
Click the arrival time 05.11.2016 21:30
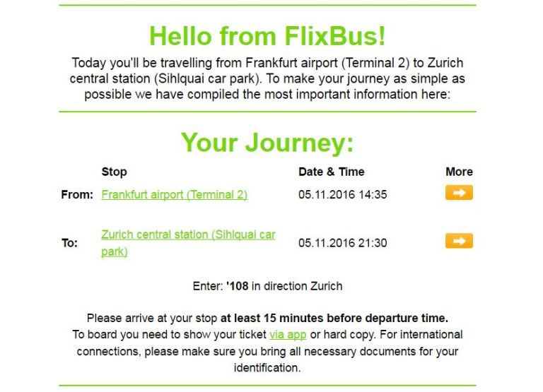click(x=342, y=243)
